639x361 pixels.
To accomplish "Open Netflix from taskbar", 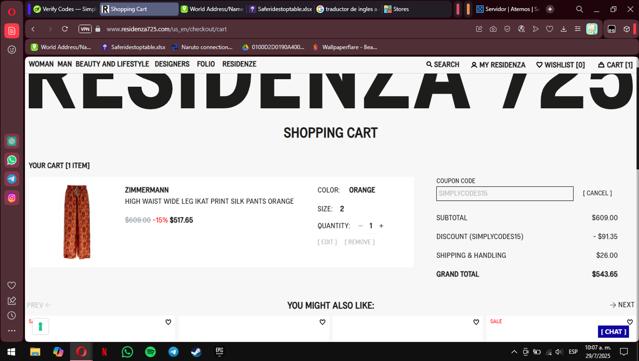I will 104,352.
